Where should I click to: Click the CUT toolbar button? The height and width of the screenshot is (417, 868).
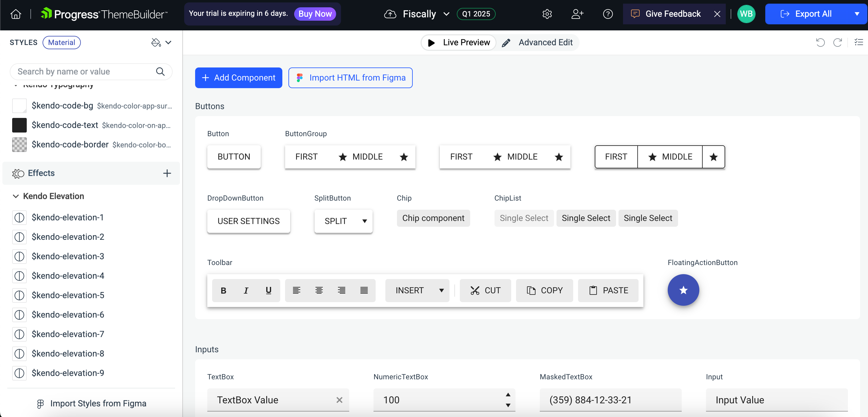[485, 290]
